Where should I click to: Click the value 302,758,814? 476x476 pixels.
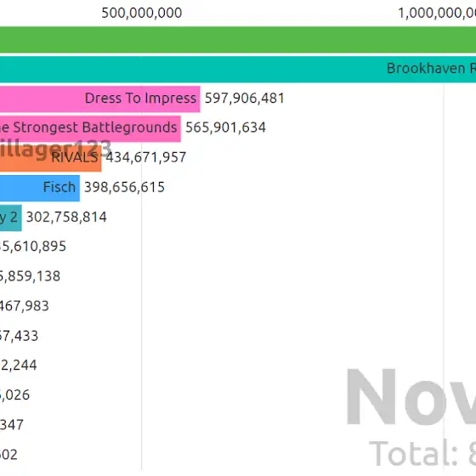[x=66, y=217]
